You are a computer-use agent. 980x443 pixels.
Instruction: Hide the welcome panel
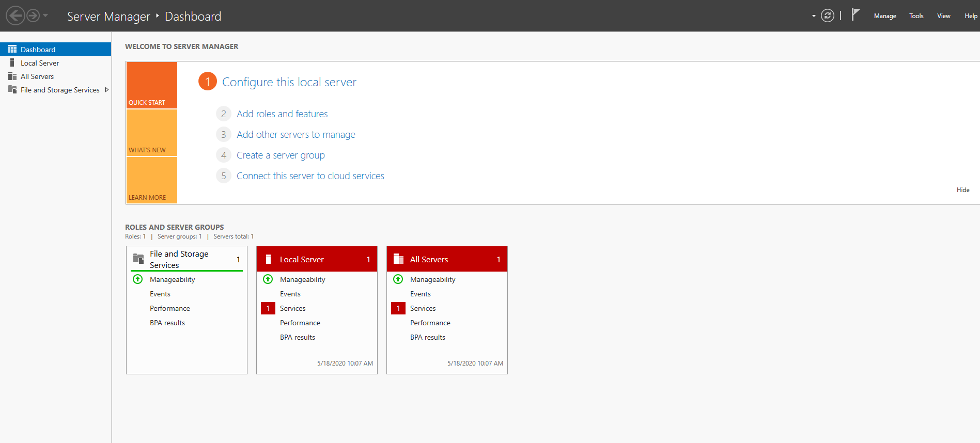(962, 190)
